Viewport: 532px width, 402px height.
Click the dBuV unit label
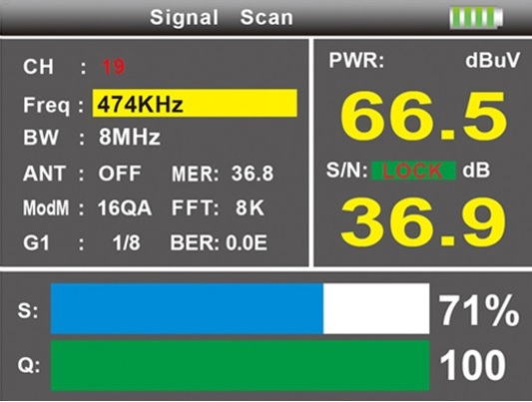492,61
